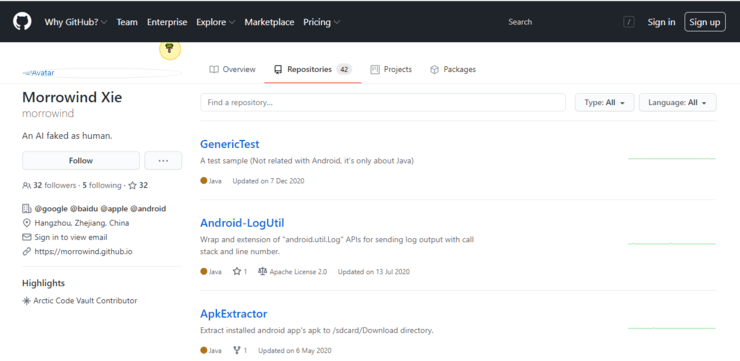
Task: Click the slash shortcut icon in search
Action: [x=629, y=22]
